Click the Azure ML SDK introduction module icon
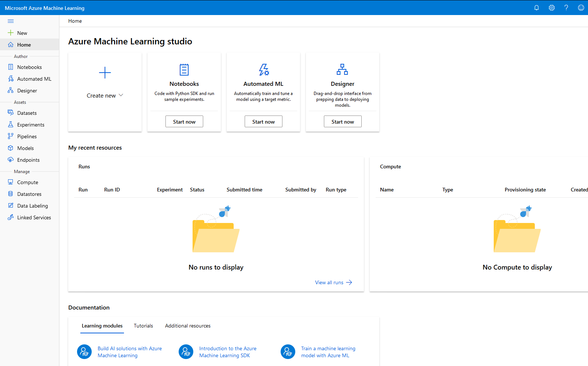 click(186, 352)
